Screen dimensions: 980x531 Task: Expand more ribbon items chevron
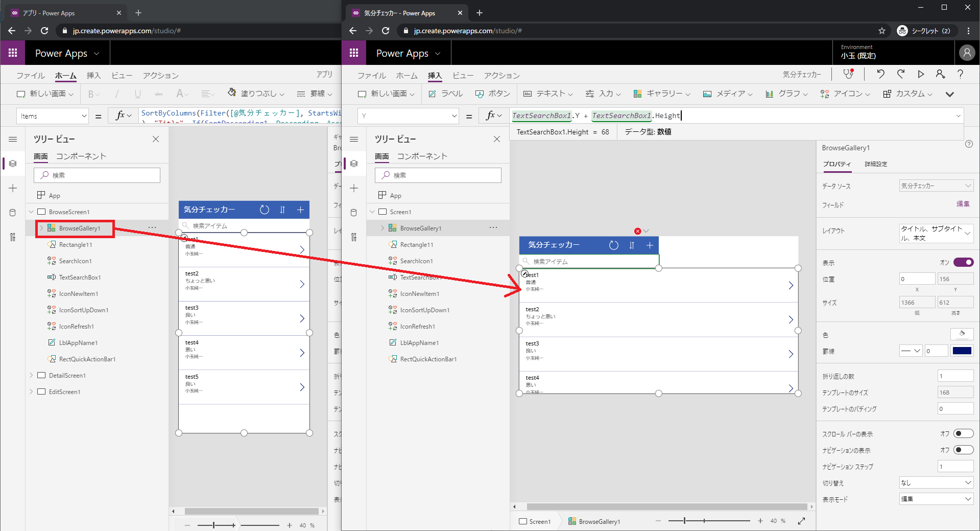coord(950,94)
